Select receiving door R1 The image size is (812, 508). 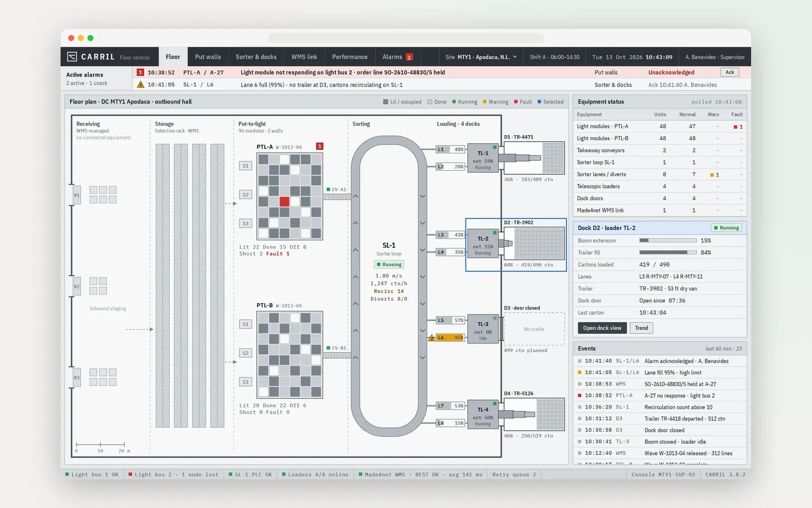77,195
